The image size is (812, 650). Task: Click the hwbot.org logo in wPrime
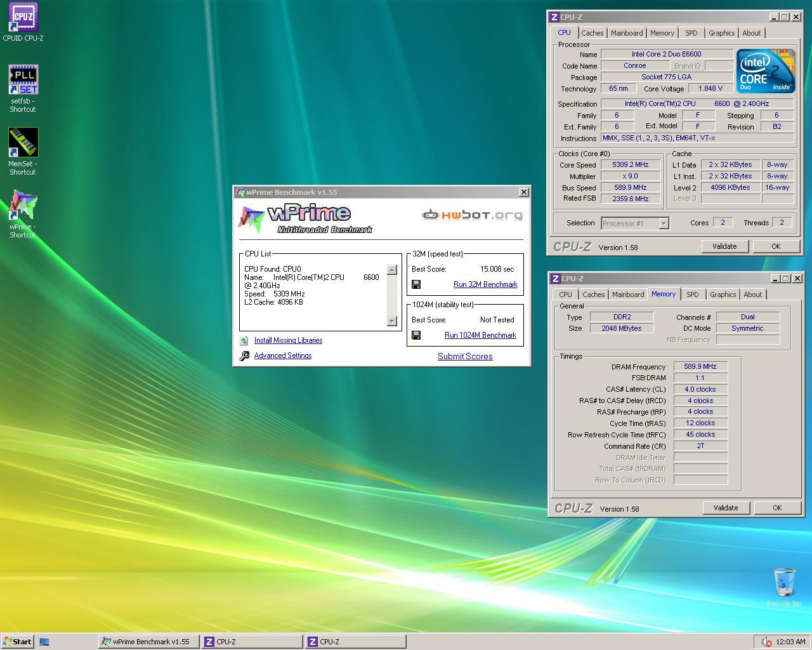tap(473, 215)
